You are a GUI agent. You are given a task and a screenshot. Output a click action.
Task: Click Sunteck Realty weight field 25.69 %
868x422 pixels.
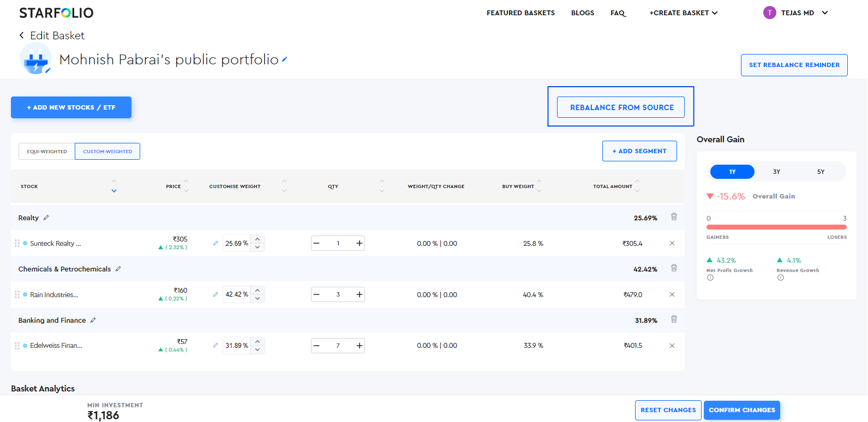pos(237,243)
